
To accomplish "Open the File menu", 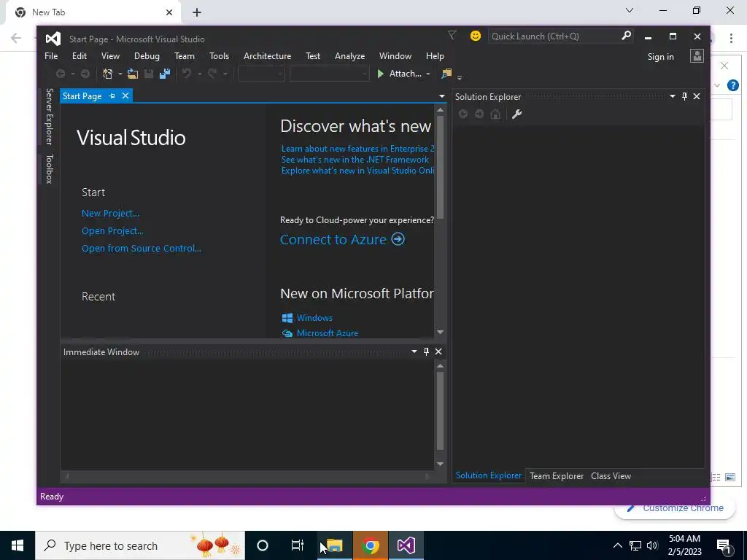I will pos(51,56).
